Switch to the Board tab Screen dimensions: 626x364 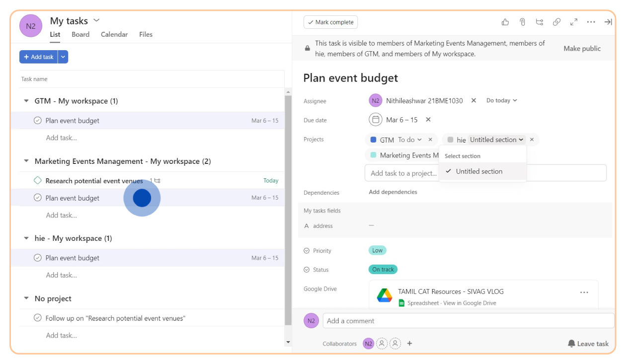(80, 34)
